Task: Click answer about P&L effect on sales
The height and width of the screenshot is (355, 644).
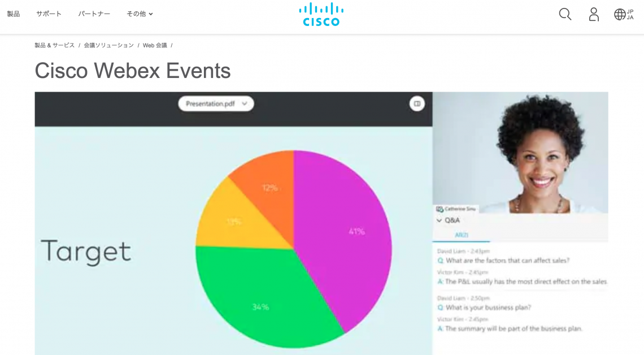Action: coord(526,282)
